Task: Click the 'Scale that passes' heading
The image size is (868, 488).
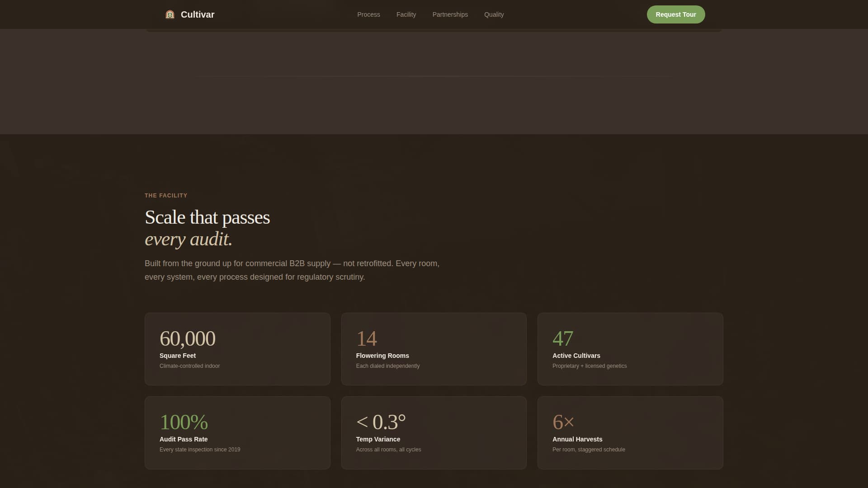Action: (207, 217)
